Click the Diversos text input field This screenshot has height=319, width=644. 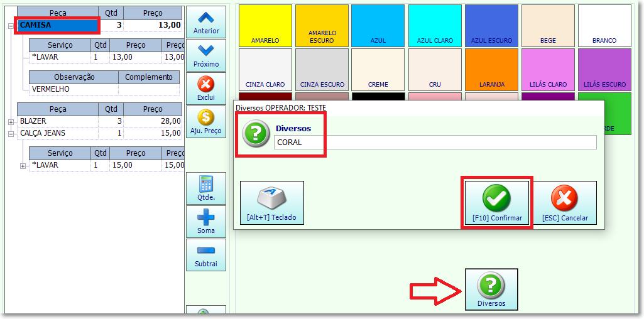point(435,143)
